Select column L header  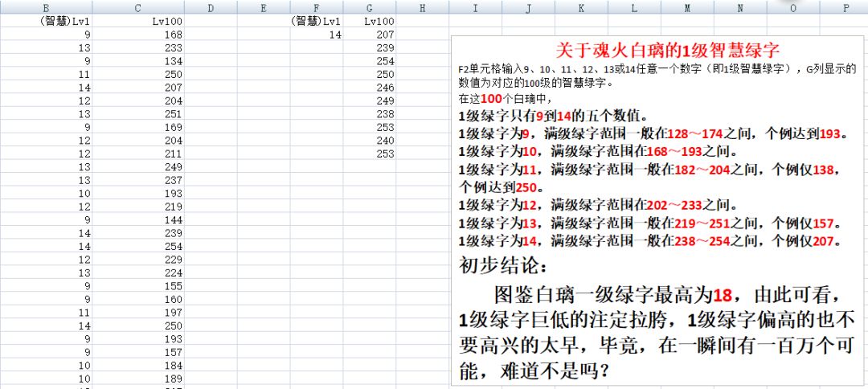pos(634,7)
